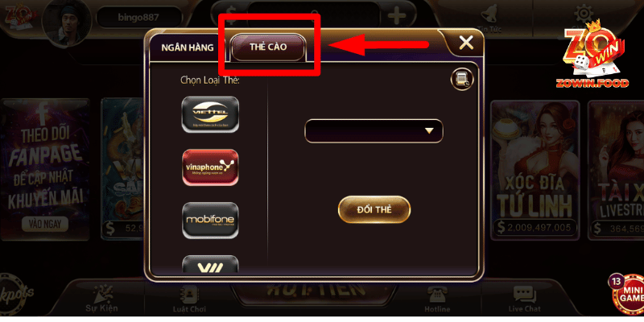Open the transaction history icon
This screenshot has height=322, width=644.
click(x=462, y=79)
